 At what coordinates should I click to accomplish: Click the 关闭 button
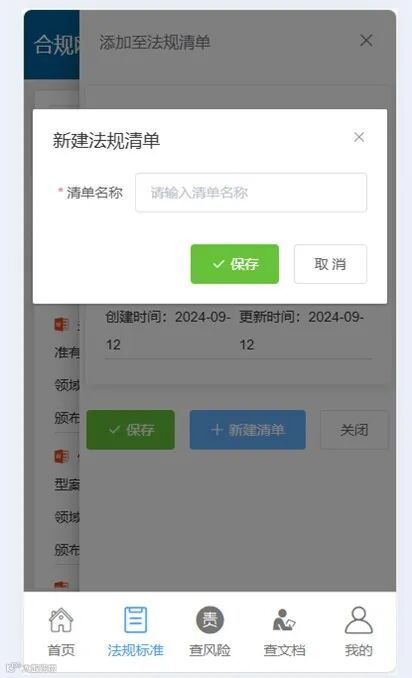click(354, 430)
